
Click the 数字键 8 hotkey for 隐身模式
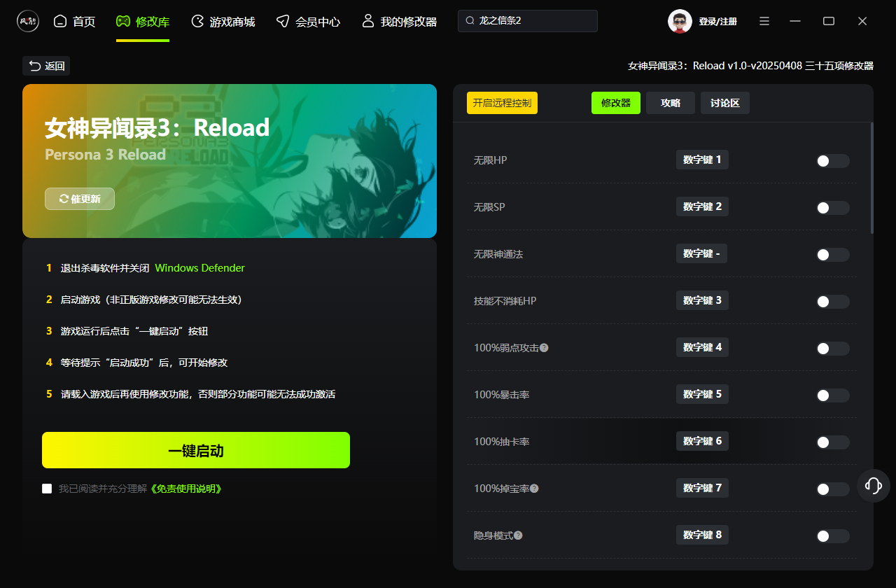[x=702, y=535]
